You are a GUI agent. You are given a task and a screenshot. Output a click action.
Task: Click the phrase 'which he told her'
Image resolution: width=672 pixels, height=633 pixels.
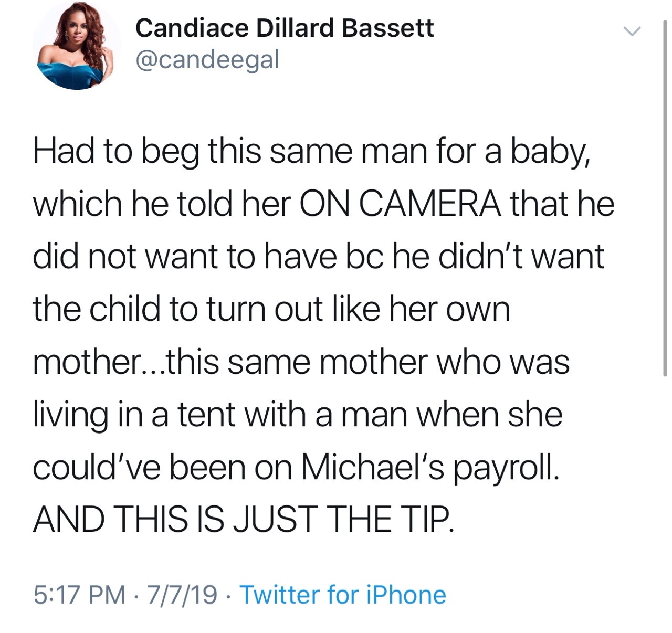(162, 204)
